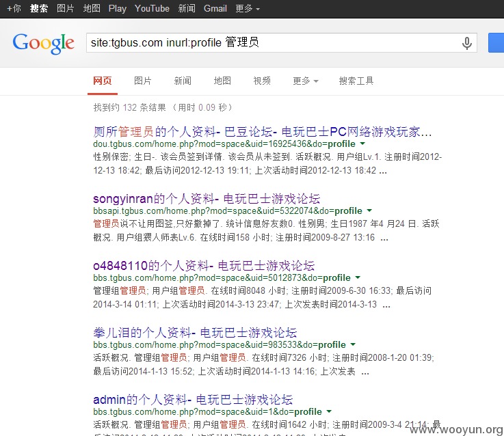Expand 更多 dropdown under search box
504x436 pixels.
tap(306, 81)
